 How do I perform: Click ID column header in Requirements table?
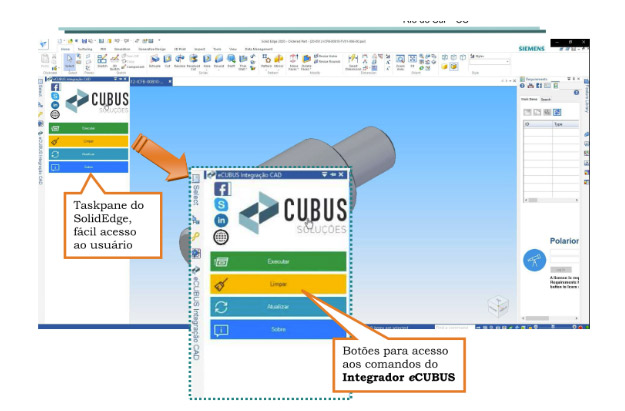(x=538, y=124)
